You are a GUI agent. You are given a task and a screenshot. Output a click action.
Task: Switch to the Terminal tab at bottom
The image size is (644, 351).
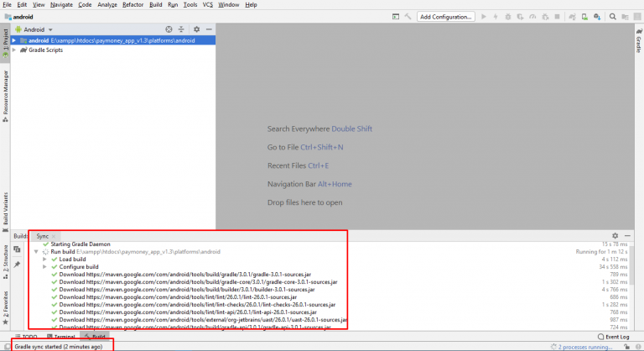pos(64,336)
